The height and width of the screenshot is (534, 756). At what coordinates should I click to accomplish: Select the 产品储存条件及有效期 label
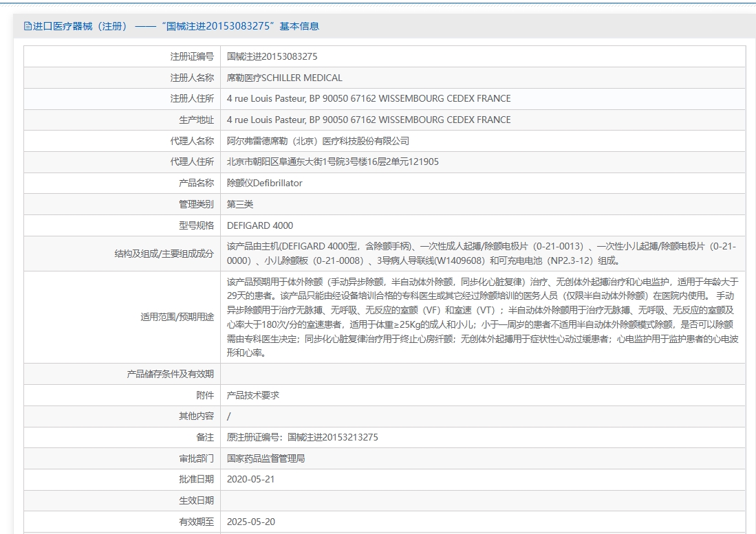170,374
